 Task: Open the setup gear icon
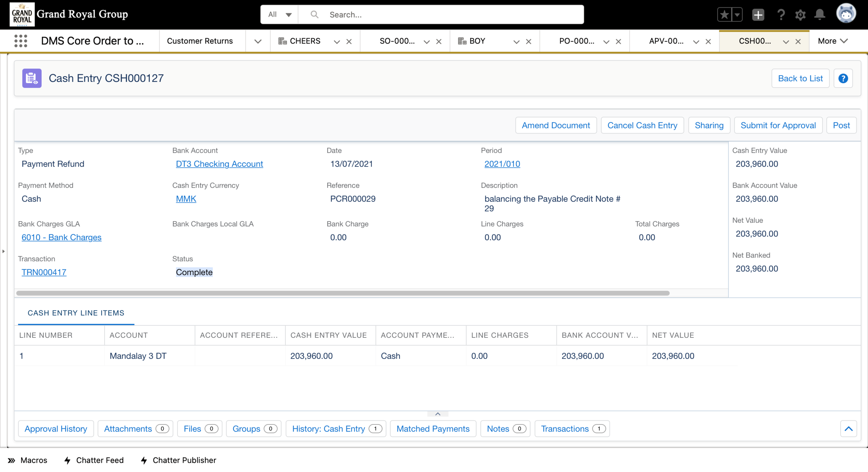(x=800, y=15)
